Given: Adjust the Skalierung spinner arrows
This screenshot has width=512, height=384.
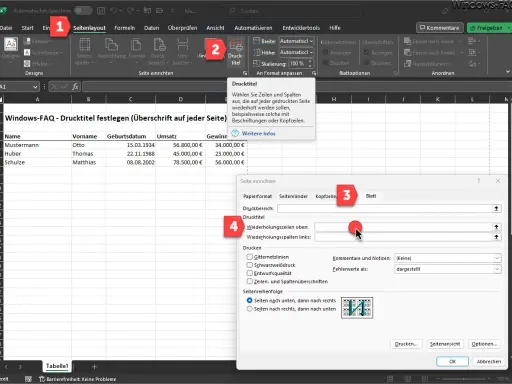Looking at the screenshot, I should pyautogui.click(x=310, y=63).
